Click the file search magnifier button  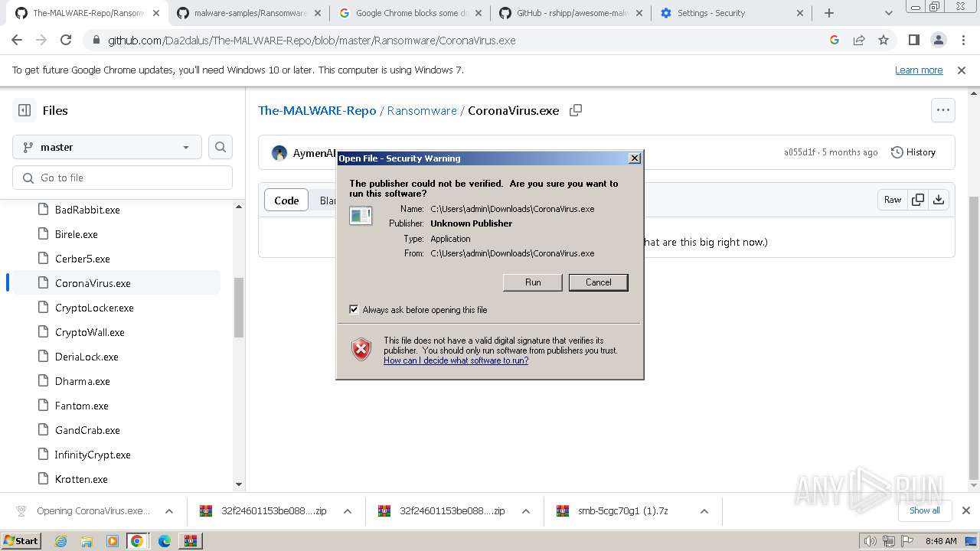[x=220, y=147]
